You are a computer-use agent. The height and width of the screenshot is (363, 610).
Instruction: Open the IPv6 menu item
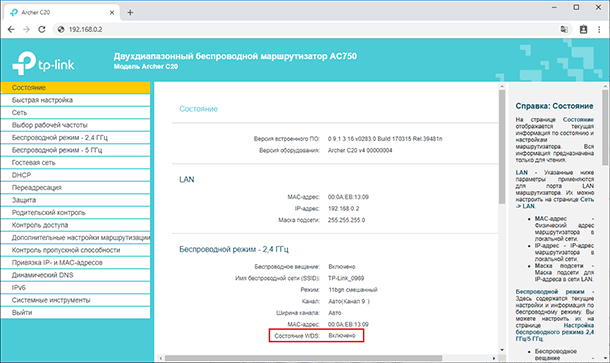tap(75, 287)
